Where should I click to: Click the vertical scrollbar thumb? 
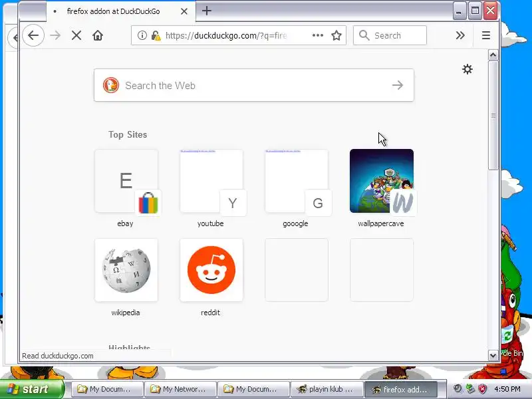[493, 115]
